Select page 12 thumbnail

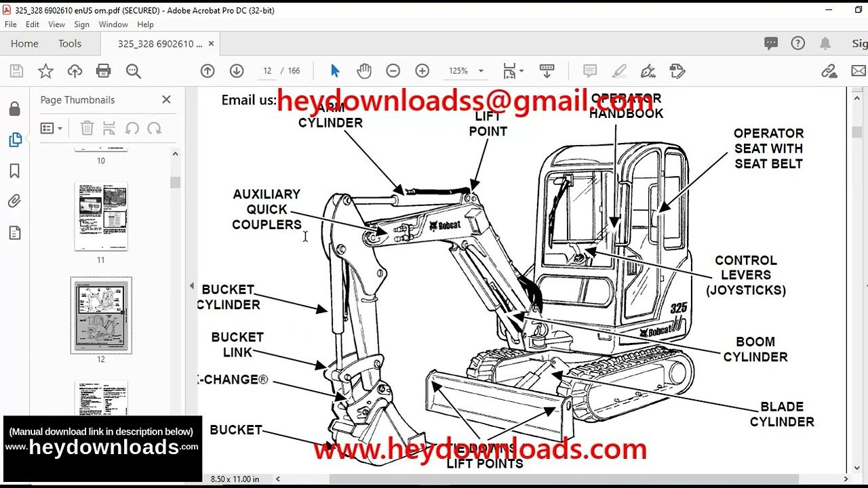(101, 315)
